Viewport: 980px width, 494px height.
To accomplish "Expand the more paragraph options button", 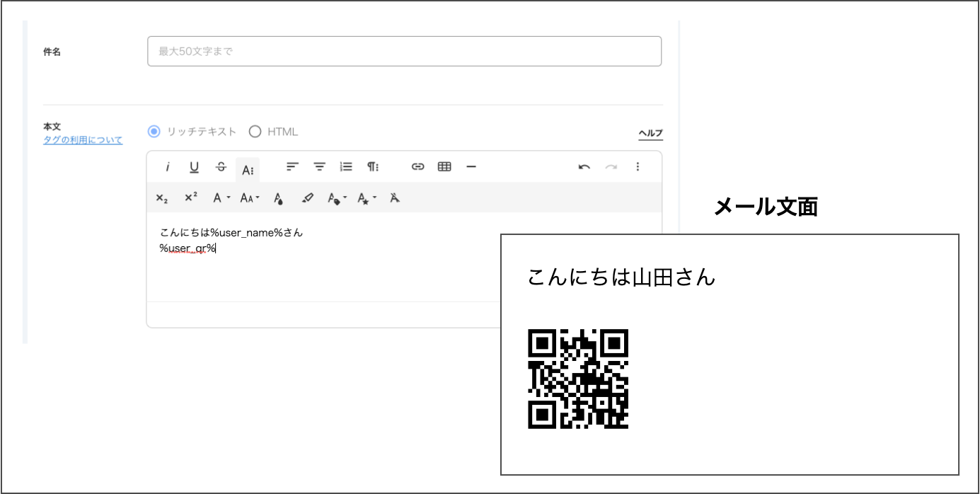I will pos(373,167).
